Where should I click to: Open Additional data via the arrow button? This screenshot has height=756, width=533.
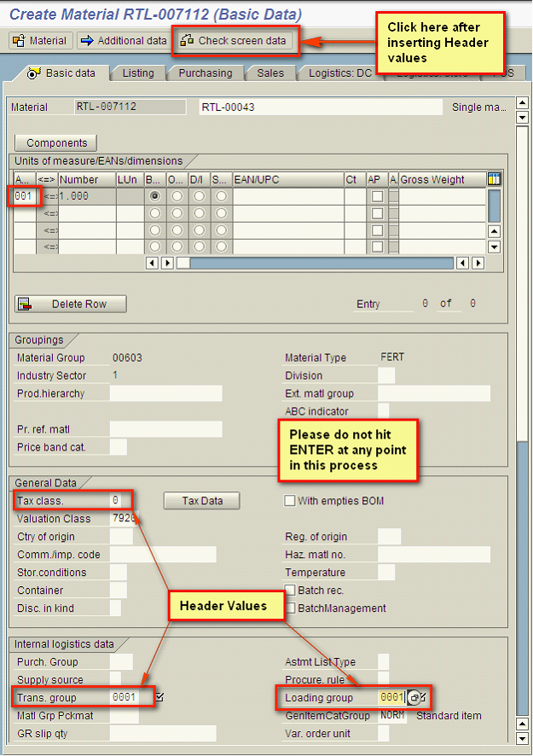(x=123, y=40)
